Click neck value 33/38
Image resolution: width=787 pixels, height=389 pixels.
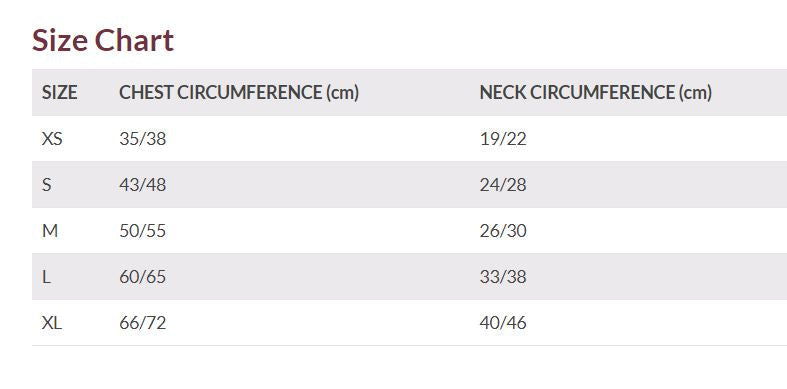(x=503, y=277)
